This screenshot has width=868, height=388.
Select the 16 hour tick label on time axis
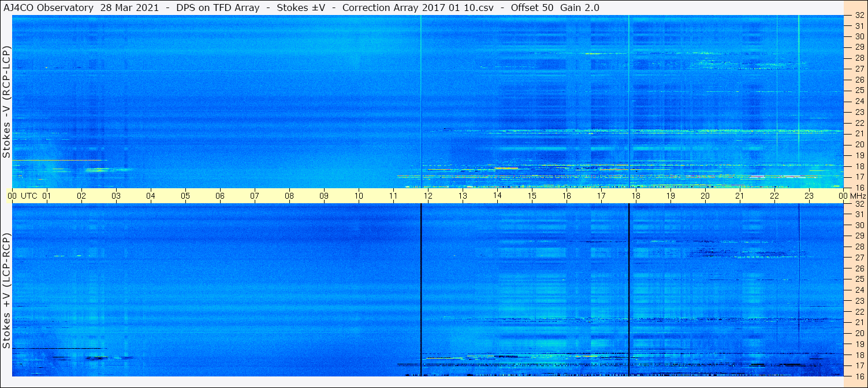(567, 196)
